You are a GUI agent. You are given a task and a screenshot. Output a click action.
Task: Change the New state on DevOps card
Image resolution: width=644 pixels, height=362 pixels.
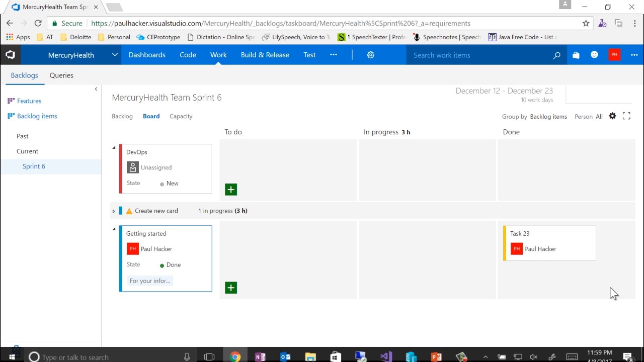[173, 184]
